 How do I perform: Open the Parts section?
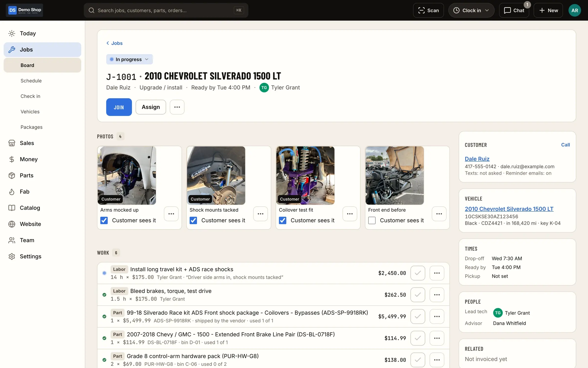[x=42, y=175]
